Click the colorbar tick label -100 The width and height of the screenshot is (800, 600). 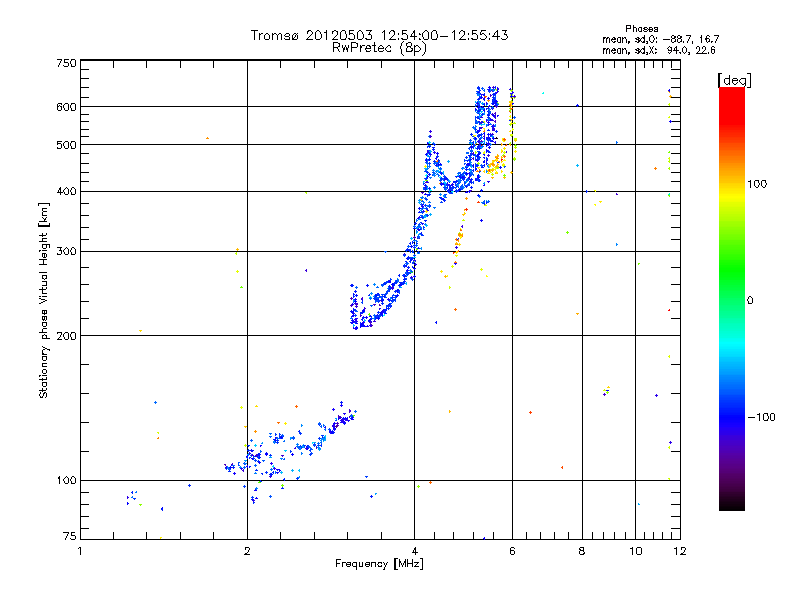coord(761,417)
